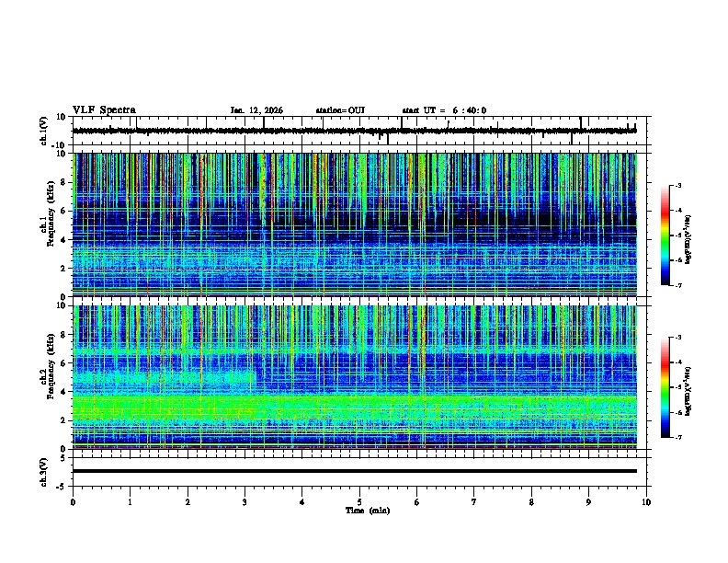Screen dimensions: 728x563
Task: Click the time axis tick '0'
Action: click(73, 502)
